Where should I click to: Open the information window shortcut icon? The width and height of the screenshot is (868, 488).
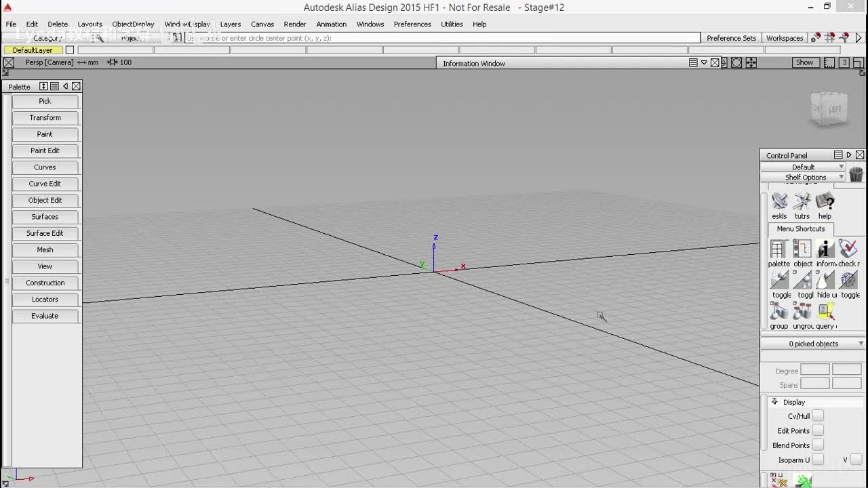pos(825,249)
